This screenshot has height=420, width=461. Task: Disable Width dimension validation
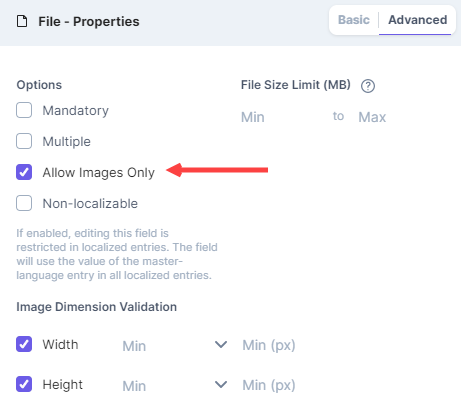click(24, 344)
